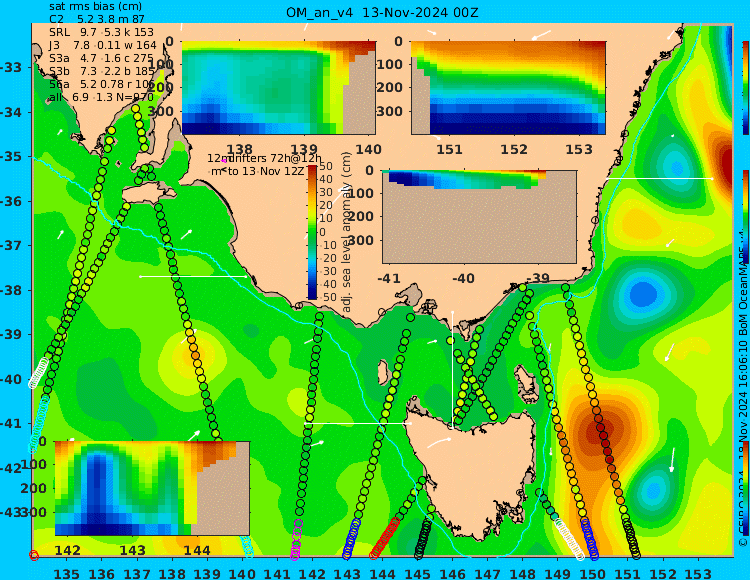Screen dimensions: 750x580
Task: Click the longitude tick label 135
Action: tap(66, 573)
